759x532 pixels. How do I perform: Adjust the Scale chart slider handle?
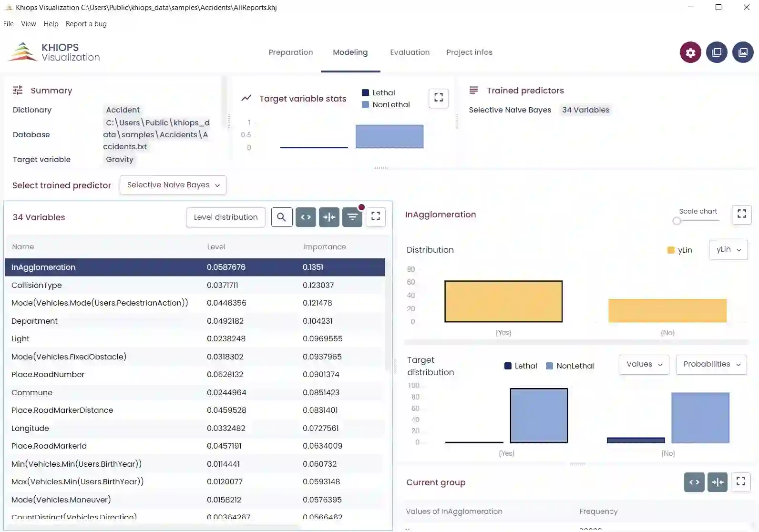coord(677,221)
